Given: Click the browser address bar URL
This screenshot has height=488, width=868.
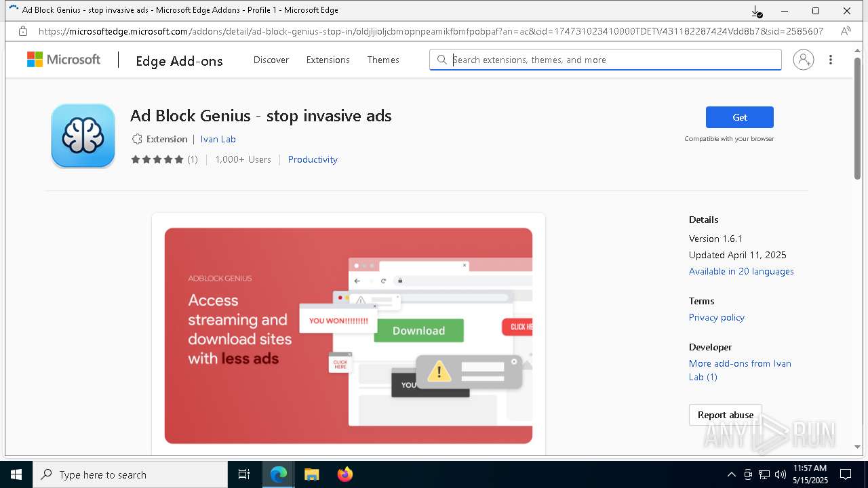Looking at the screenshot, I should (x=431, y=31).
